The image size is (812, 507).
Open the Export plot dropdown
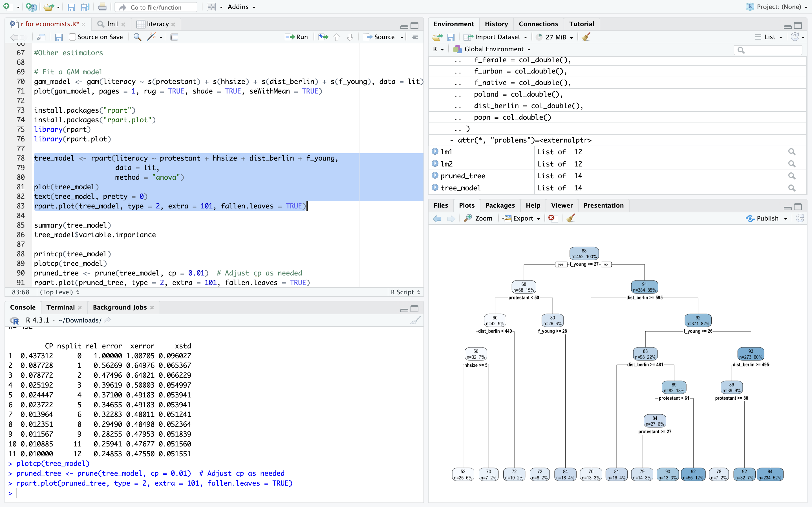522,218
